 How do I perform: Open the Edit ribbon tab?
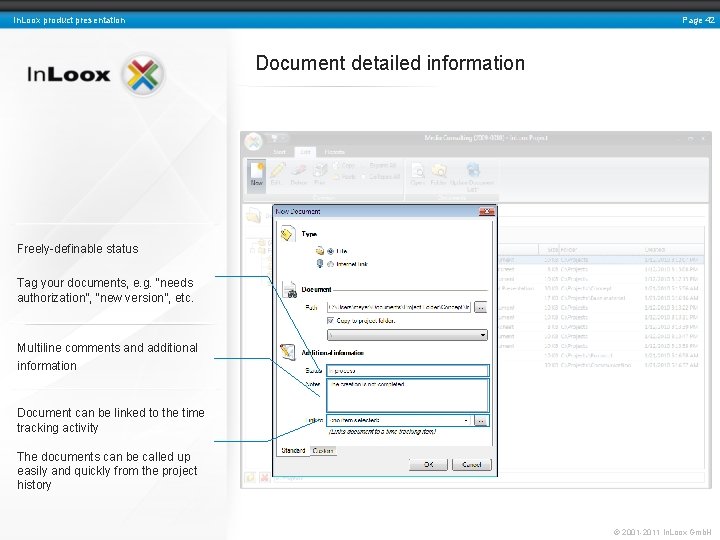305,152
